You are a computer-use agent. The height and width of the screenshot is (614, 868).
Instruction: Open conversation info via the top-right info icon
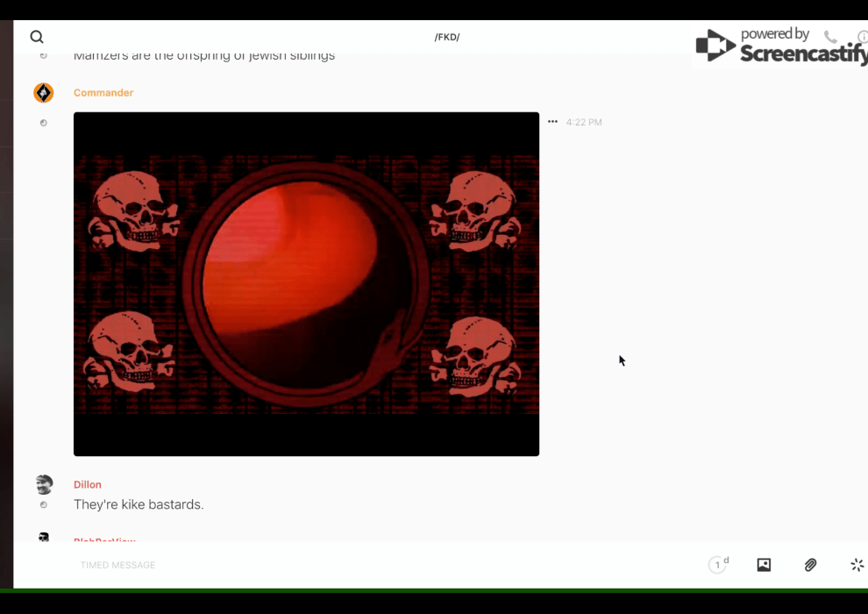(x=863, y=37)
